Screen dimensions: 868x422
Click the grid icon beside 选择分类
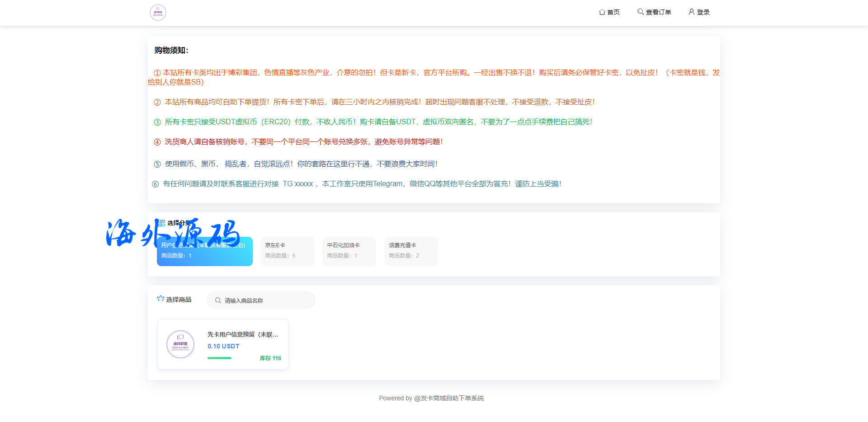tap(161, 223)
